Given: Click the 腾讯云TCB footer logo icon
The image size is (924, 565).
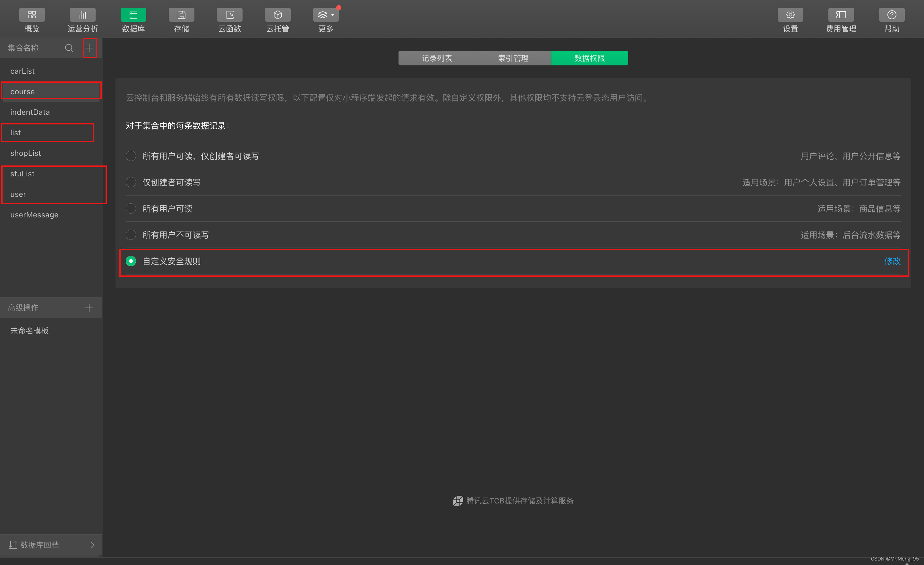Looking at the screenshot, I should point(458,501).
